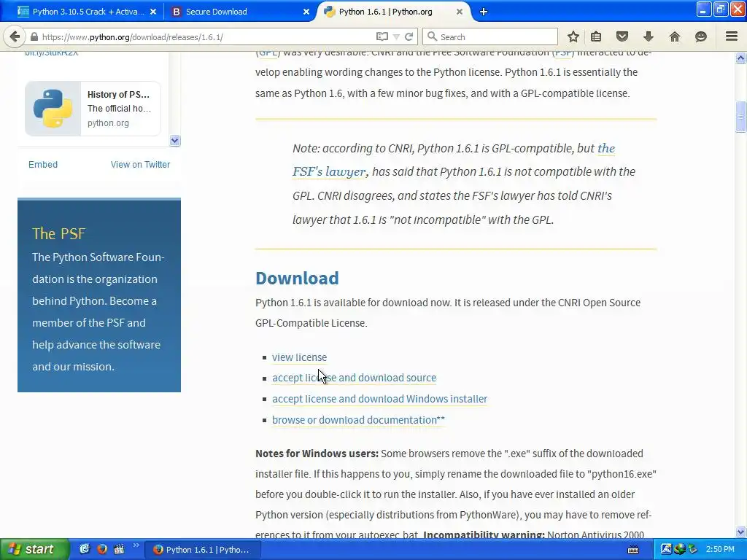
Task: Open the address bar history dropdown arrow
Action: click(x=396, y=36)
